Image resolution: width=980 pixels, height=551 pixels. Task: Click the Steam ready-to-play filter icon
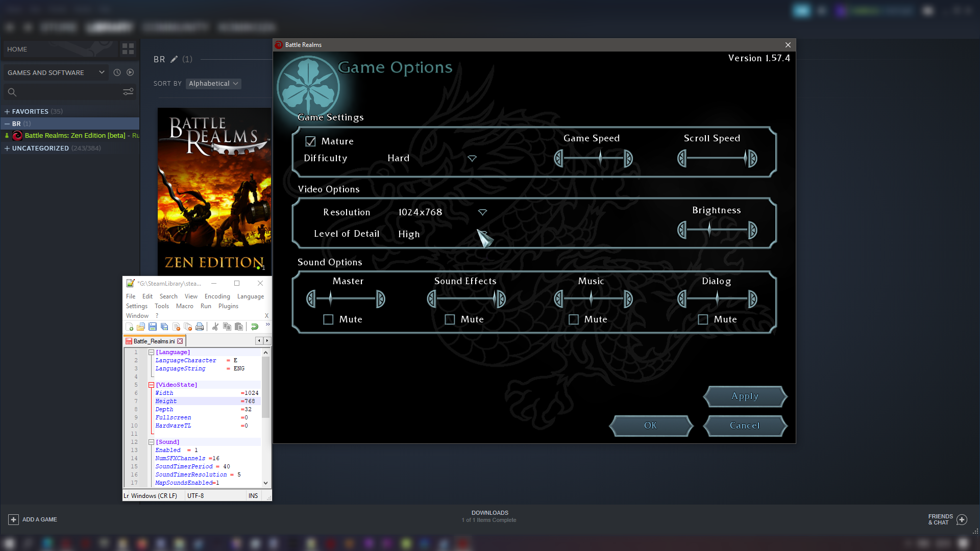pos(130,72)
